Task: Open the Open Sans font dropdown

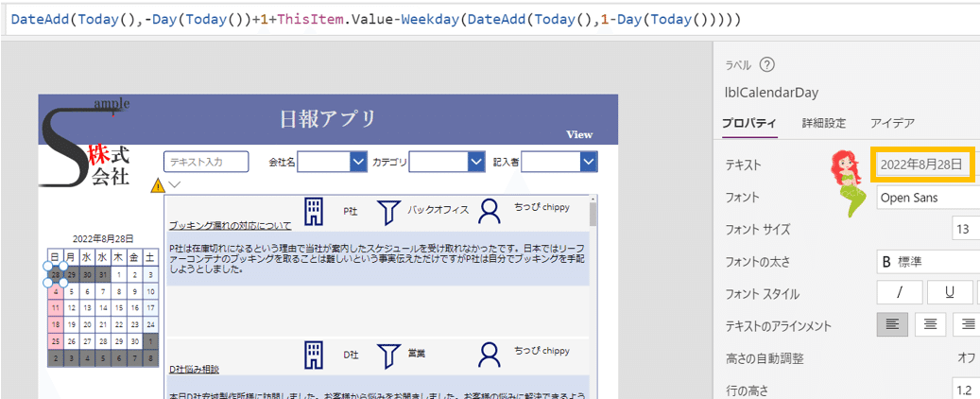Action: click(x=928, y=198)
